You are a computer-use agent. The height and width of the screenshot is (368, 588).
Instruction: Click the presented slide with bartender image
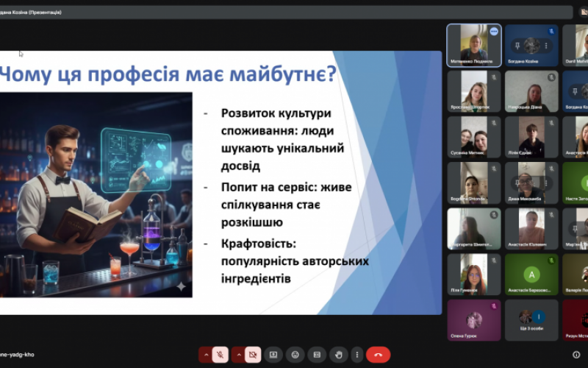point(220,182)
